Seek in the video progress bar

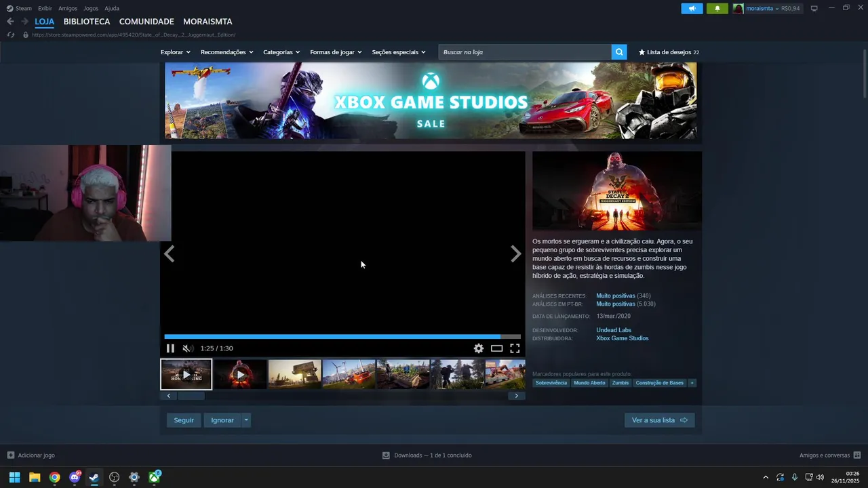tap(342, 336)
